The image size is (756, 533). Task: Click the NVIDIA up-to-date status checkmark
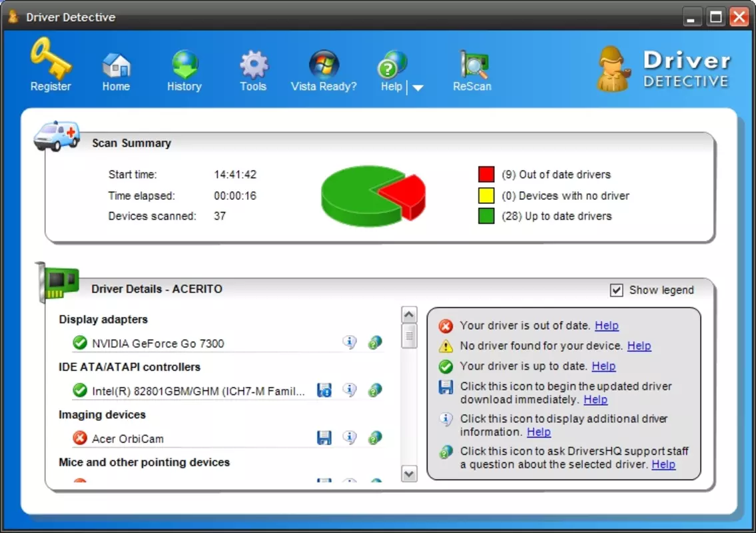tap(79, 342)
